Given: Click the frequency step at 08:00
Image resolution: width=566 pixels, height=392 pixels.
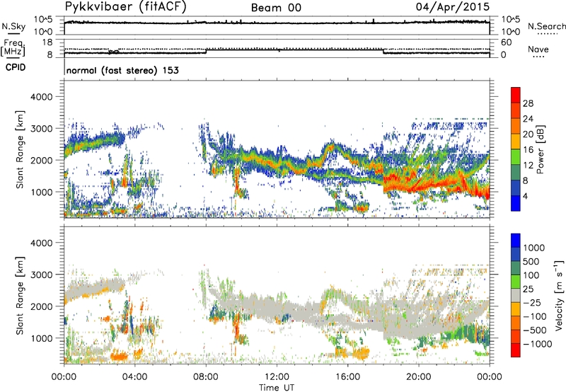Looking at the screenshot, I should point(206,51).
